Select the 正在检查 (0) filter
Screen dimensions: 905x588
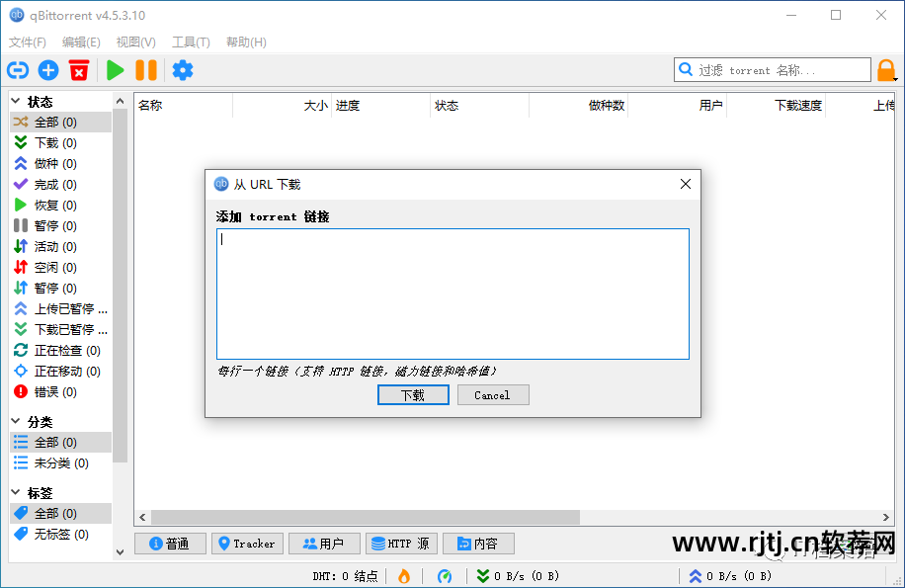(60, 350)
